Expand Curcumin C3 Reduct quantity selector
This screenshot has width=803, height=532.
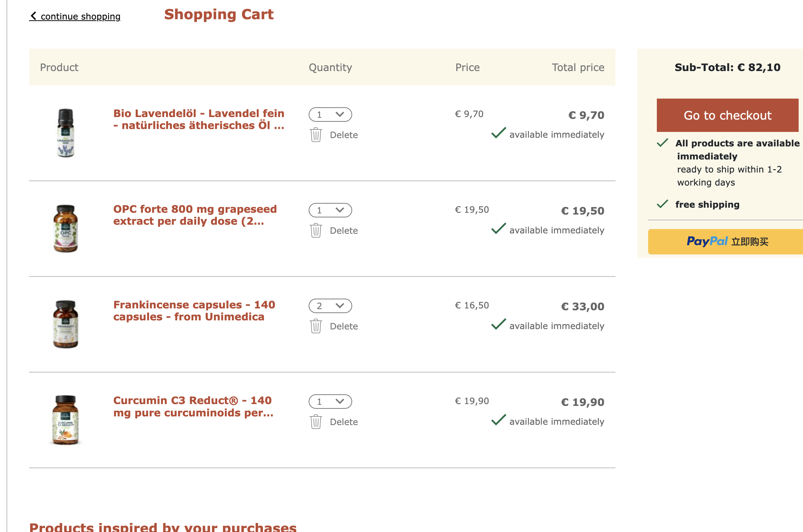point(330,402)
